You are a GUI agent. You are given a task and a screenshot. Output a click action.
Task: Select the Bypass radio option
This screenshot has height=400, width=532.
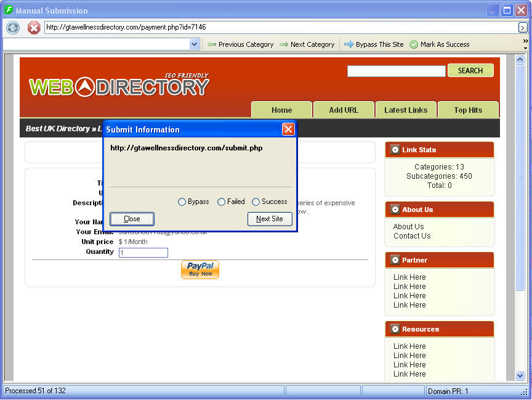[182, 202]
